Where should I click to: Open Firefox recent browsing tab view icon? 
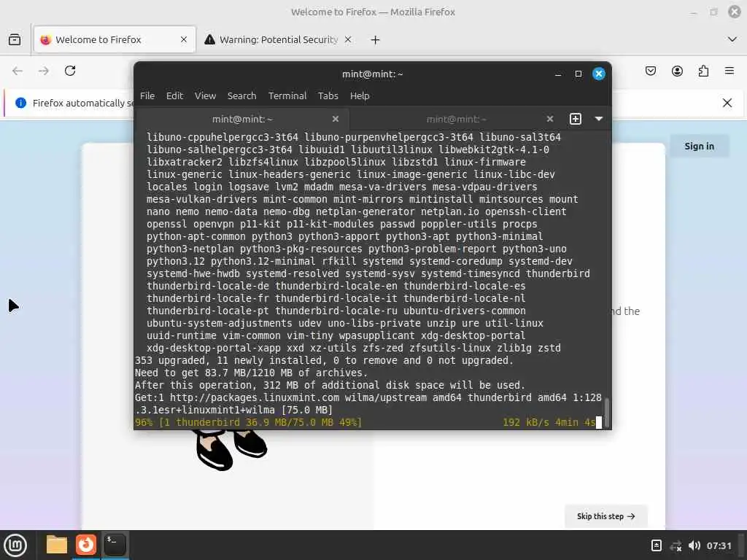[15, 39]
